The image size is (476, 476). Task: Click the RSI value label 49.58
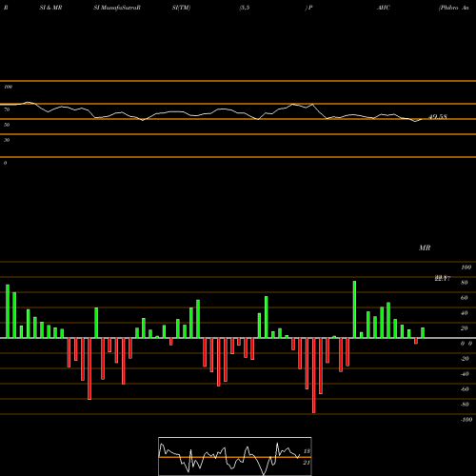pos(438,117)
